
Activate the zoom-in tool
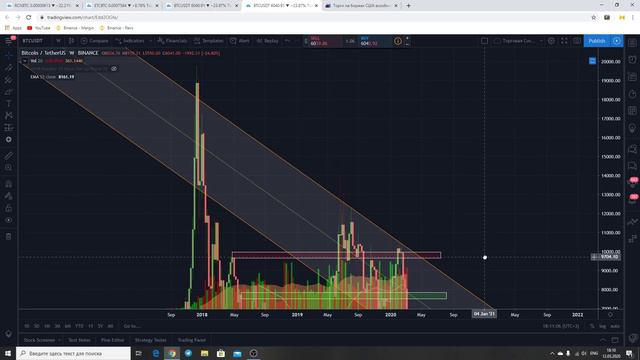9,167
